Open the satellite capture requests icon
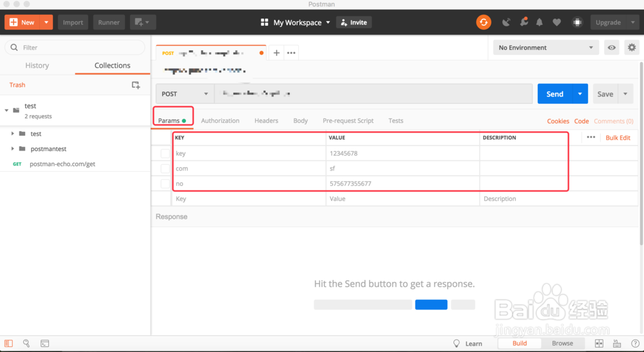The height and width of the screenshot is (352, 644). pyautogui.click(x=506, y=22)
